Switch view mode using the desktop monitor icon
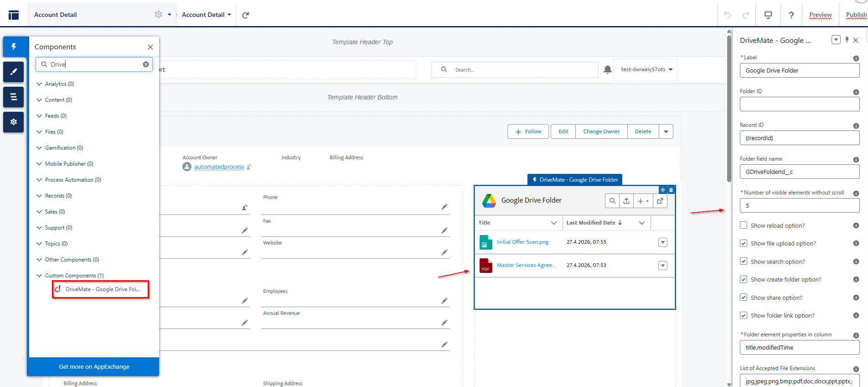Screen dimensions: 868x387 point(768,15)
